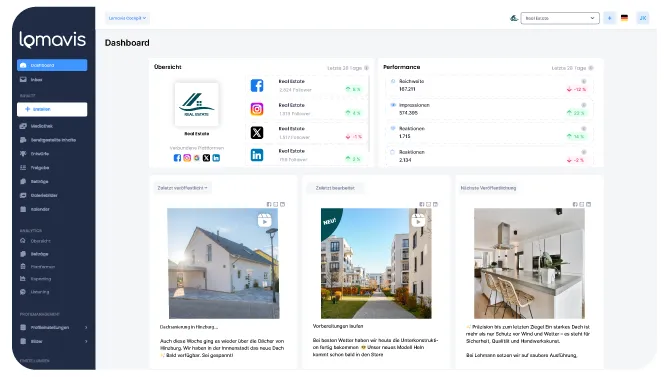The width and height of the screenshot is (669, 377).
Task: Click the small X icon under Verbundene Plattformen
Action: (x=207, y=158)
